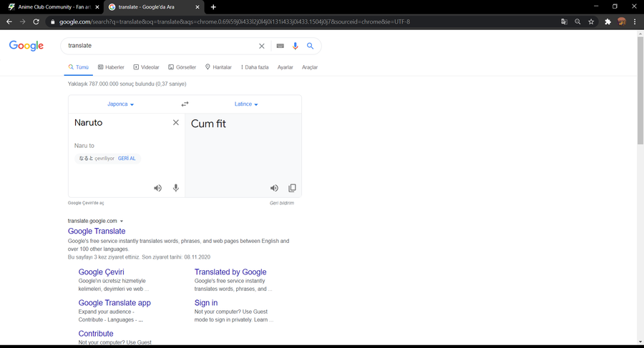Click GERİ AL to undo the conversion
644x348 pixels.
pos(127,159)
